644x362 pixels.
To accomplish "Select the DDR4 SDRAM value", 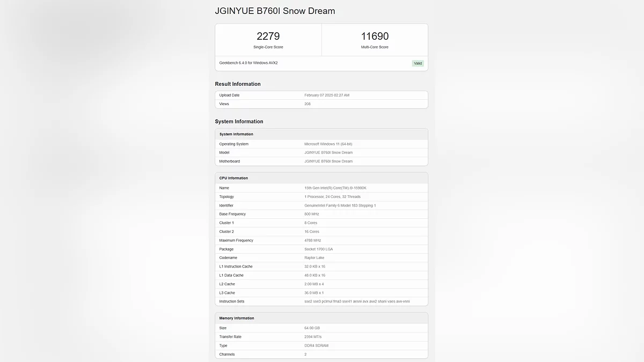I will pyautogui.click(x=317, y=345).
